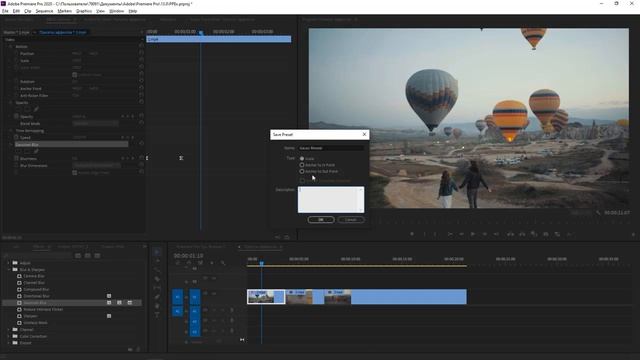Click Add Marker in Program monitor
This screenshot has height=360, width=640.
pos(412,234)
